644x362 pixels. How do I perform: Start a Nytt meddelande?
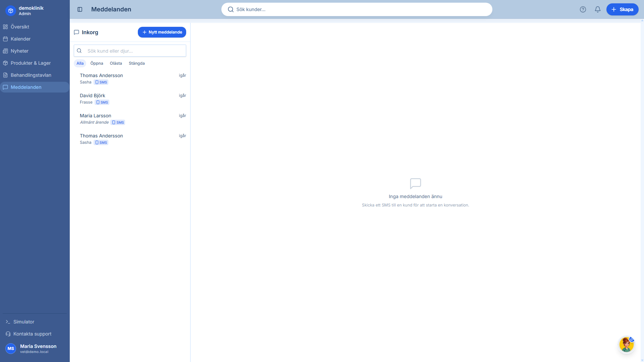pyautogui.click(x=162, y=32)
